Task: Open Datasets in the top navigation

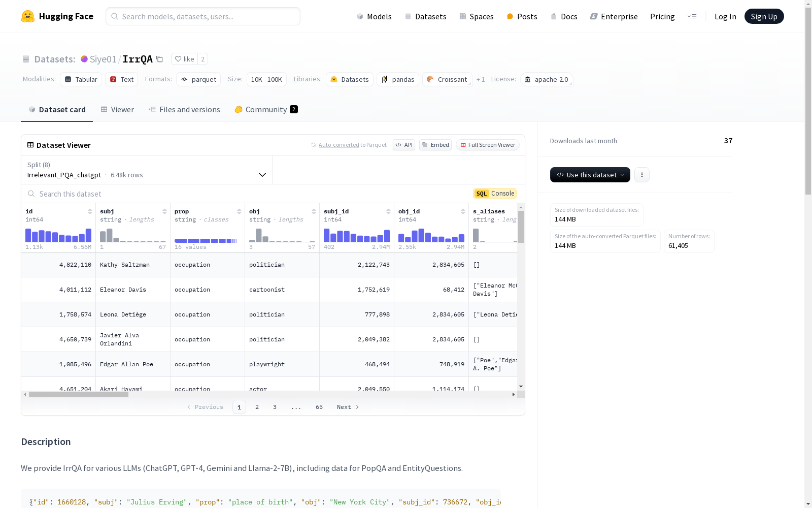Action: point(425,16)
